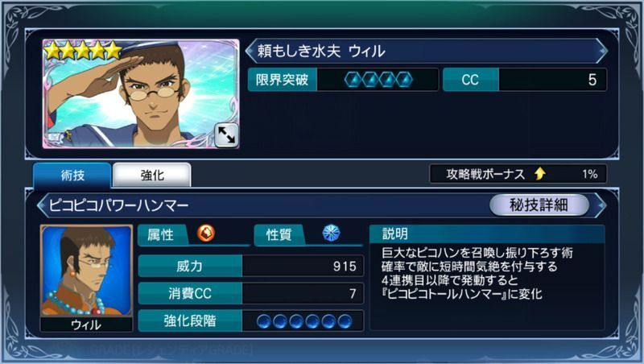Switch to the 術技 tab
The width and height of the screenshot is (644, 364).
(72, 176)
